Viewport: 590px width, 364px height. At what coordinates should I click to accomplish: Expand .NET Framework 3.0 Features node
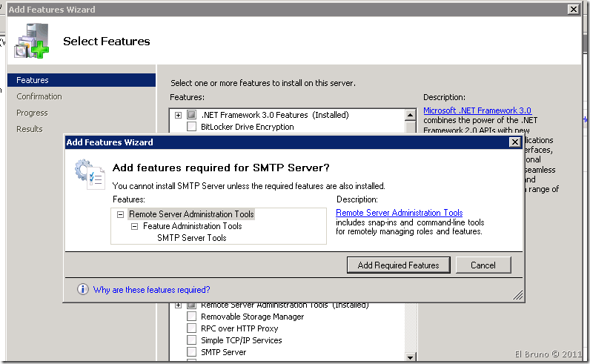coord(179,115)
